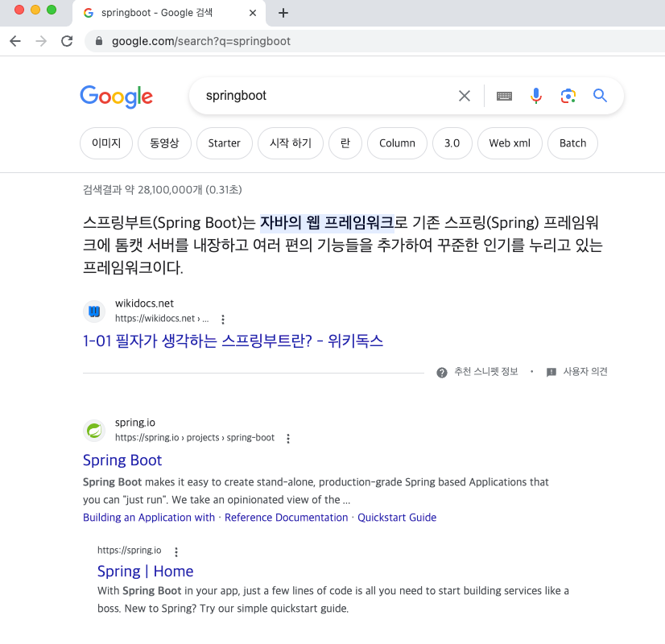This screenshot has width=665, height=644.
Task: Open the 1-01 필자가 생각하는 스프링부트란 link
Action: coord(233,341)
